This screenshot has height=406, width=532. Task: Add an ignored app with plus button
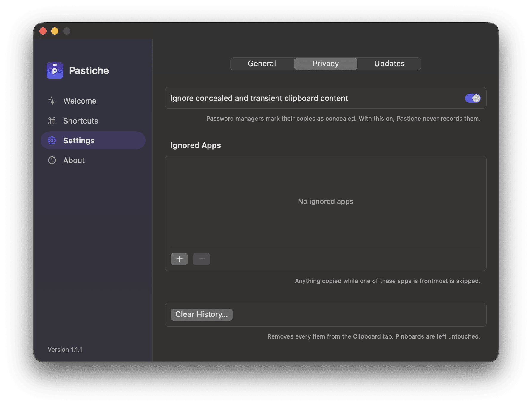pyautogui.click(x=179, y=259)
